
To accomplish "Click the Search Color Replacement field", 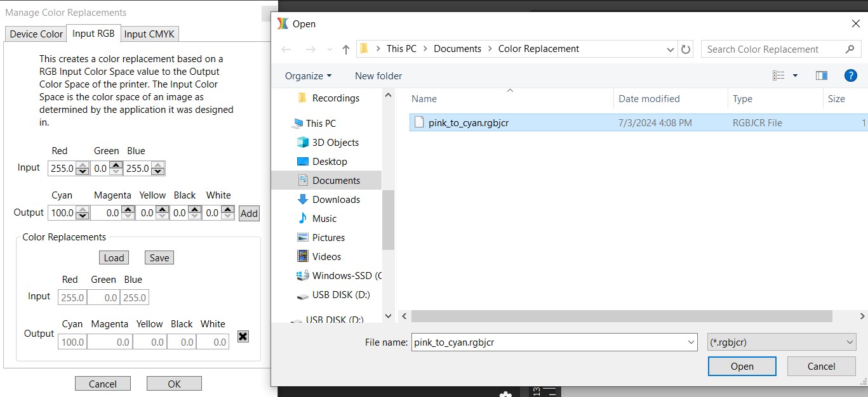I will pyautogui.click(x=771, y=49).
